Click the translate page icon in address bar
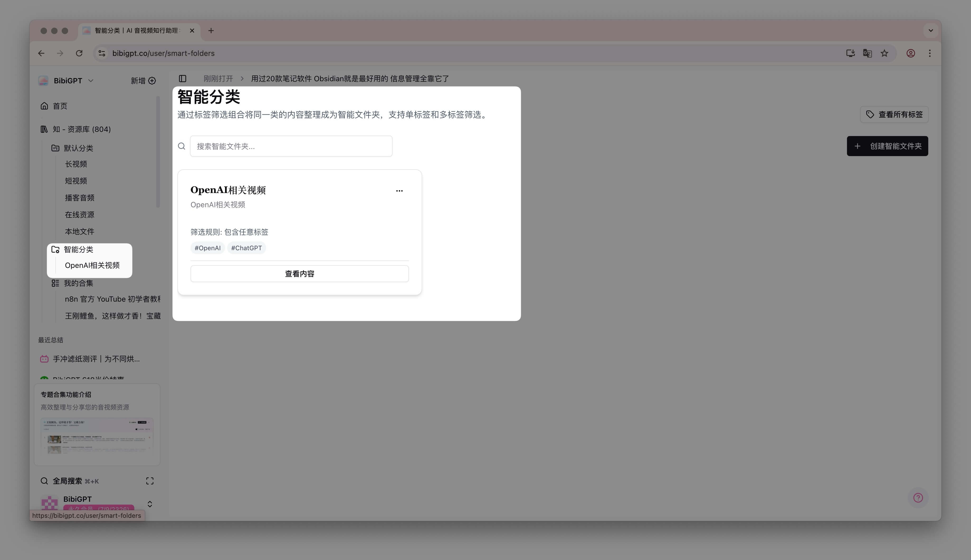This screenshot has width=971, height=560. 867,54
